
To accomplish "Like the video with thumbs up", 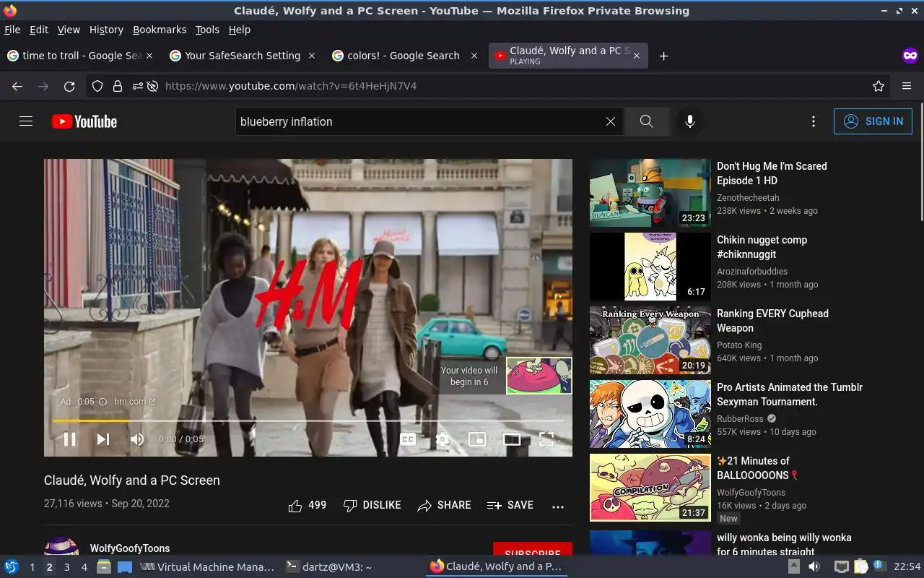I will 308,505.
